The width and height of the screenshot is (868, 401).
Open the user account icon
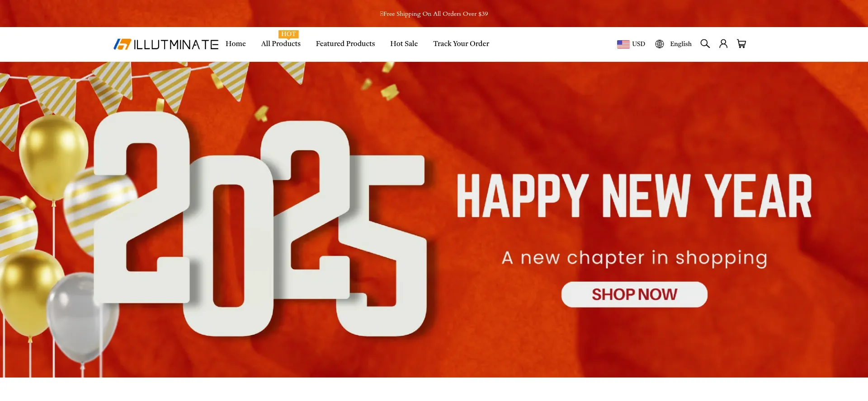pyautogui.click(x=723, y=44)
